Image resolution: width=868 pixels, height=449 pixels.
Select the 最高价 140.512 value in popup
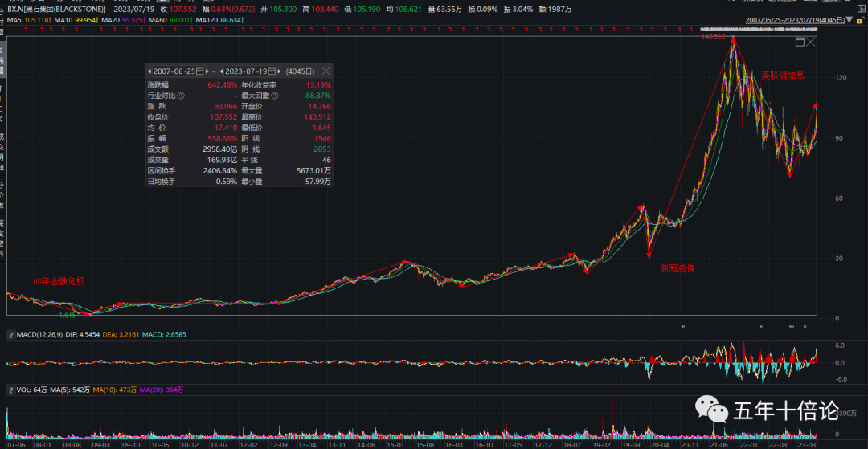pos(317,117)
